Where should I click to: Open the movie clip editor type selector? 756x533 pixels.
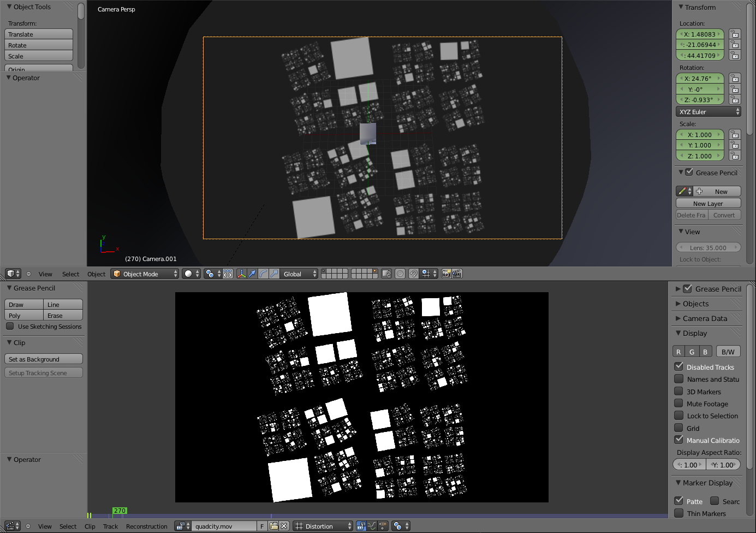(x=13, y=526)
